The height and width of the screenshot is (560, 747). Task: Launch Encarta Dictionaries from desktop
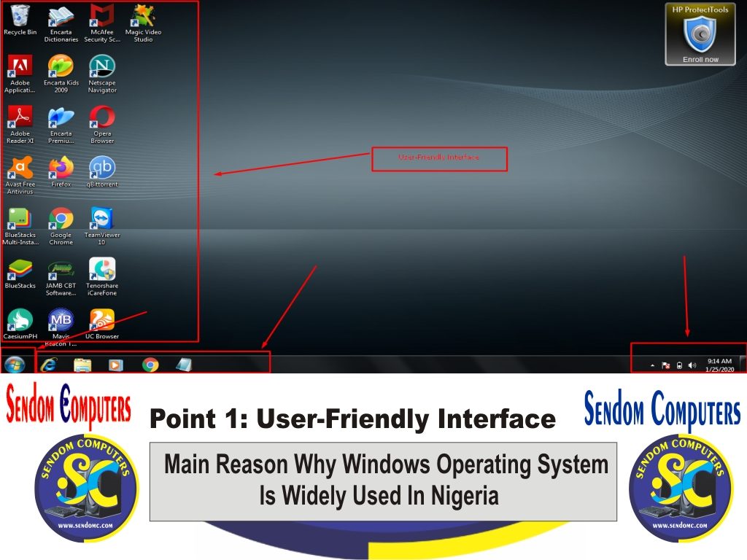click(61, 23)
